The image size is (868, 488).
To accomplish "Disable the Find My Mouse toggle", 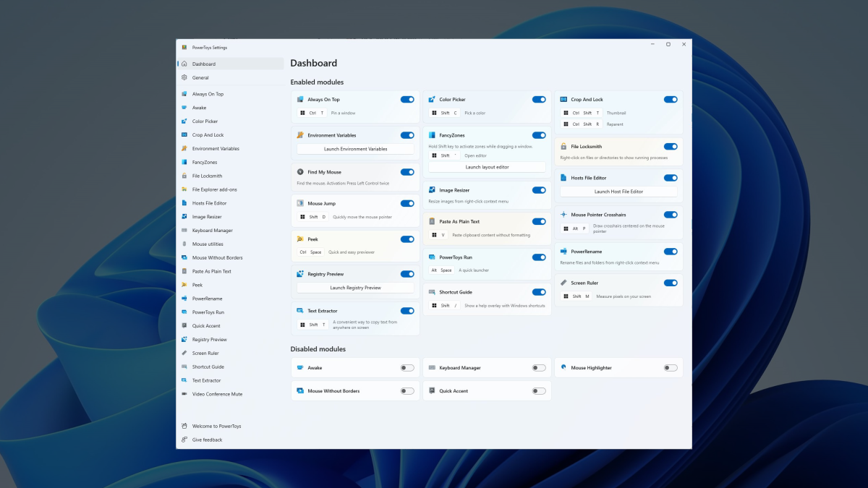I will [407, 172].
